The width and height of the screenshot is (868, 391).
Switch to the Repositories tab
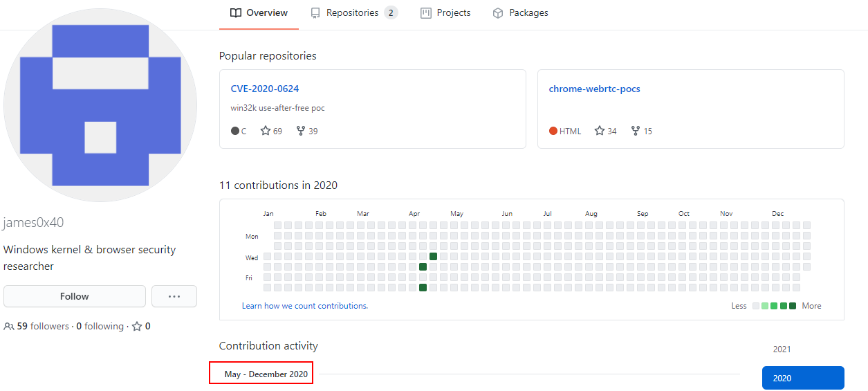pyautogui.click(x=353, y=13)
